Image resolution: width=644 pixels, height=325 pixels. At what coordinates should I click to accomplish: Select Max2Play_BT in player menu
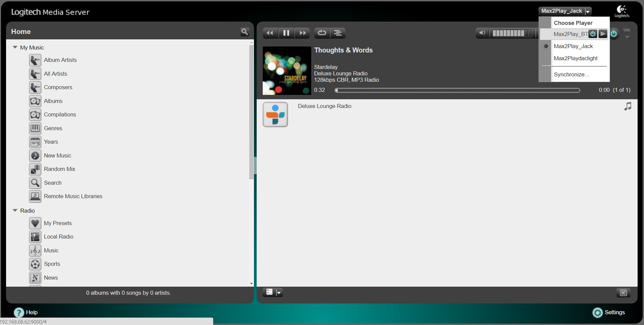coord(571,34)
